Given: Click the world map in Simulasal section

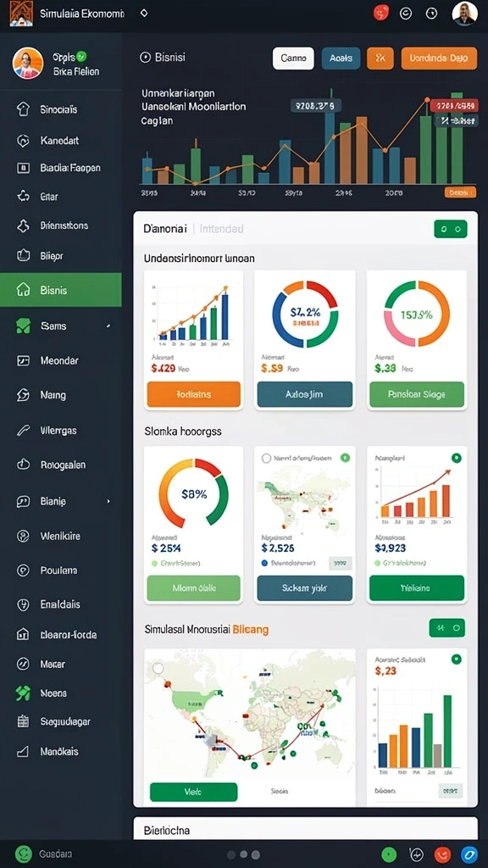Looking at the screenshot, I should tap(250, 714).
